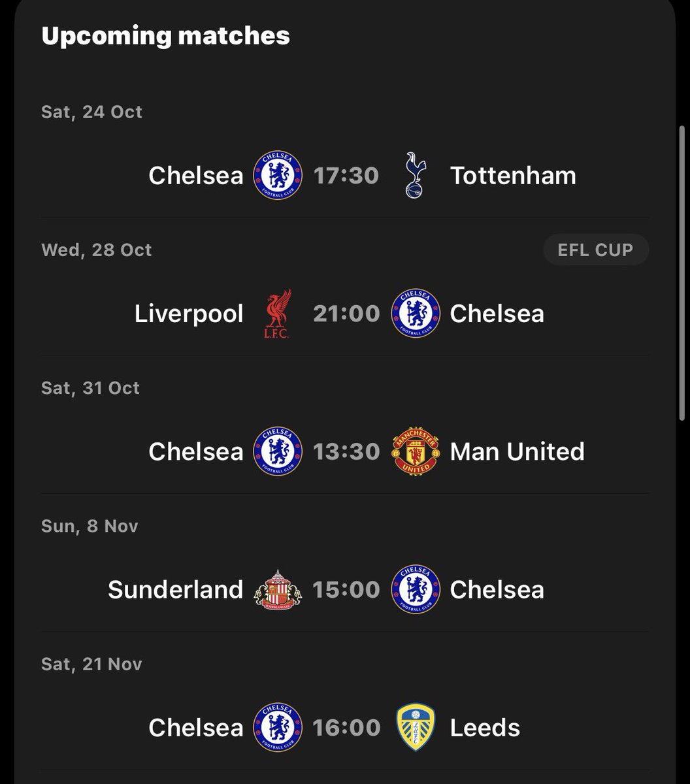Image resolution: width=690 pixels, height=784 pixels.
Task: Tap the Liverpool L.F.C. crest
Action: [278, 314]
